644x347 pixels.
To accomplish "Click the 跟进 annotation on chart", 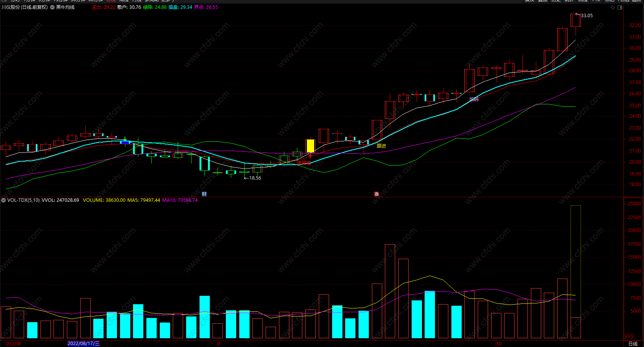I will [381, 146].
